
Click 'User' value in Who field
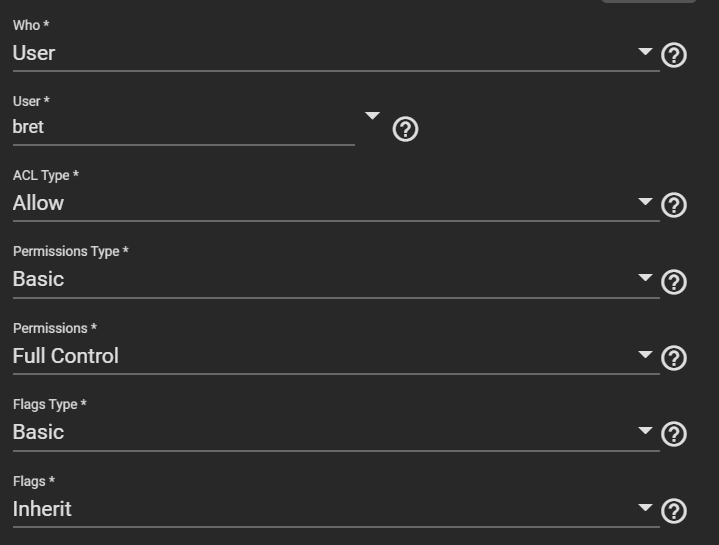34,53
